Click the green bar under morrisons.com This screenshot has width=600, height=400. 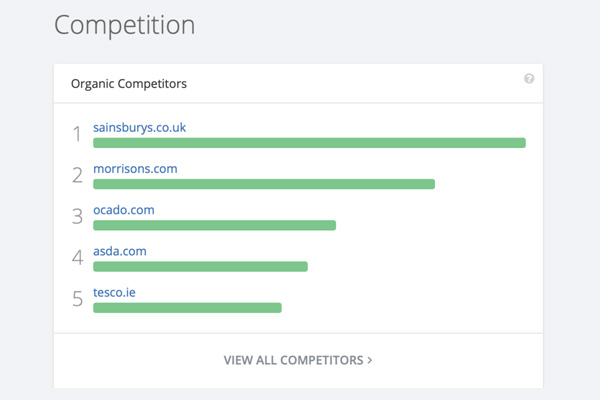264,184
